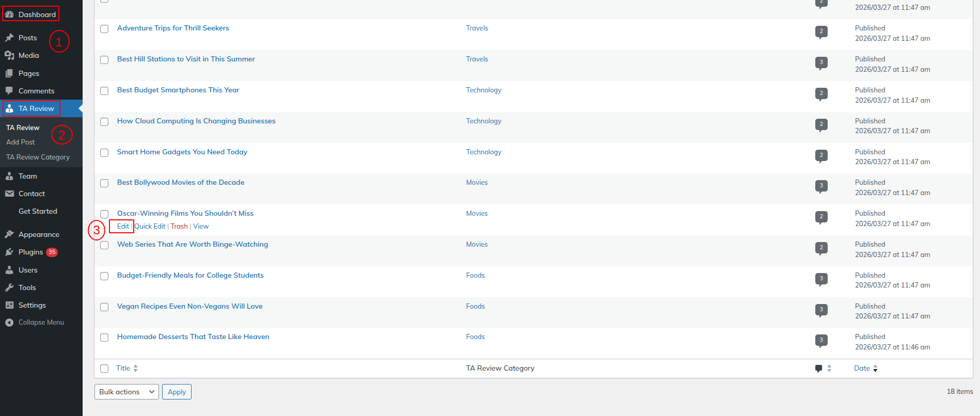
Task: Click the Apply button
Action: click(x=177, y=392)
